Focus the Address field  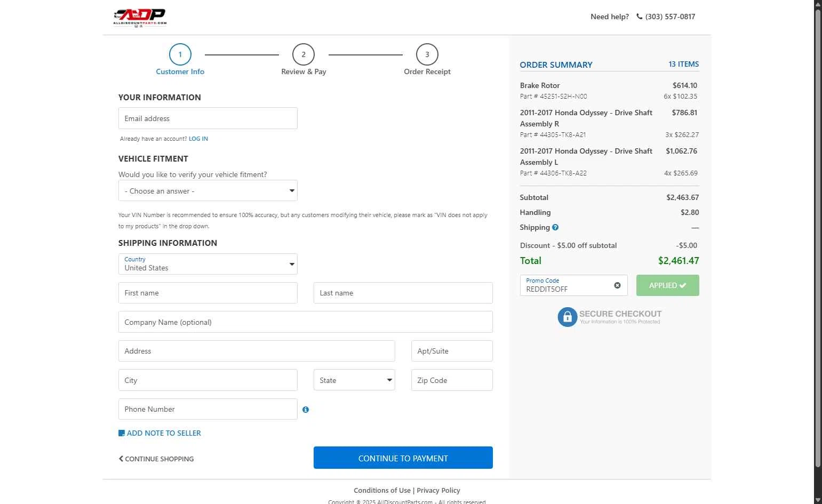pyautogui.click(x=257, y=351)
